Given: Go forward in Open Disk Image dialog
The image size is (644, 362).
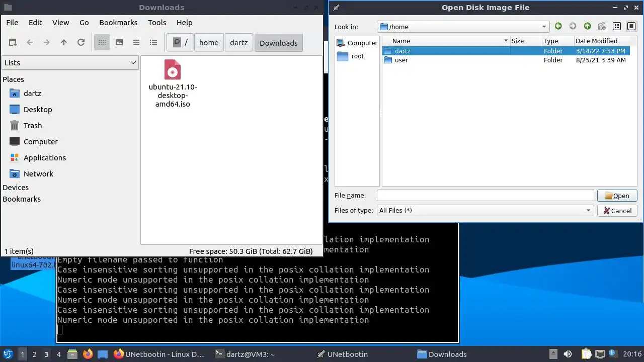Looking at the screenshot, I should [573, 27].
